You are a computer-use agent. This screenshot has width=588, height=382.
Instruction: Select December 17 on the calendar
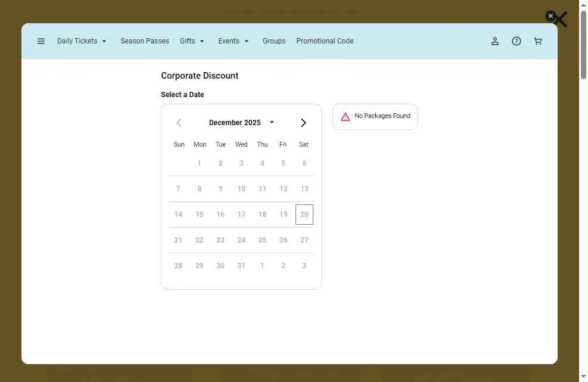(x=241, y=215)
